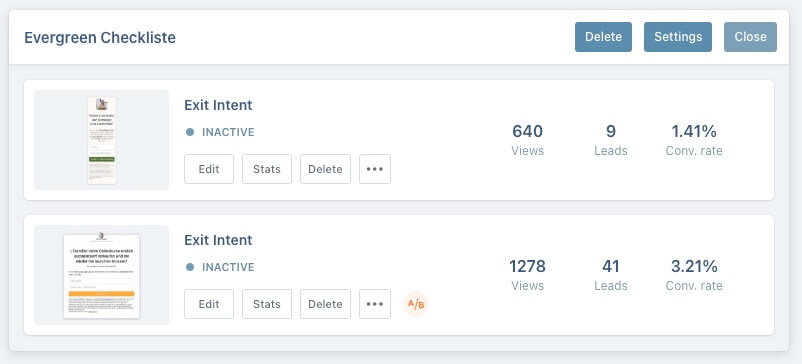
Task: Click the orange A/B test badge
Action: tap(415, 304)
